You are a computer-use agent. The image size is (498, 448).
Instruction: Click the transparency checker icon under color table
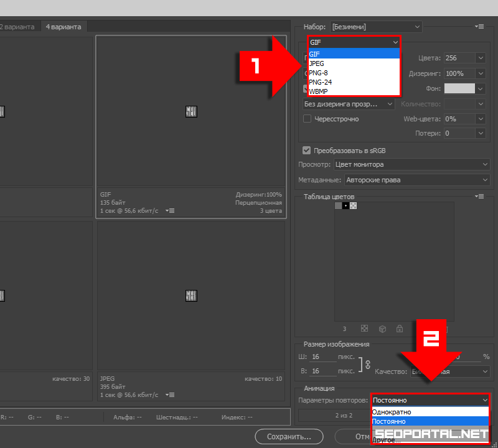pyautogui.click(x=365, y=329)
